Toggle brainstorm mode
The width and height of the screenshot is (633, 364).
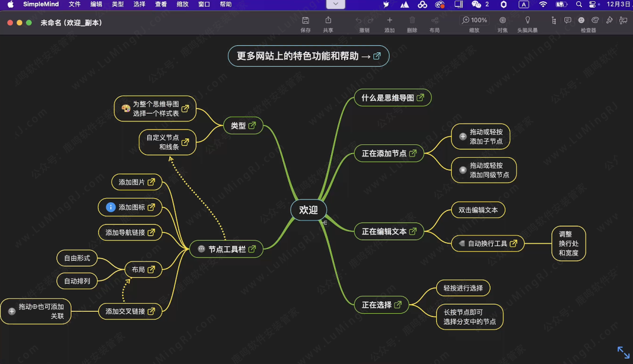[527, 19]
